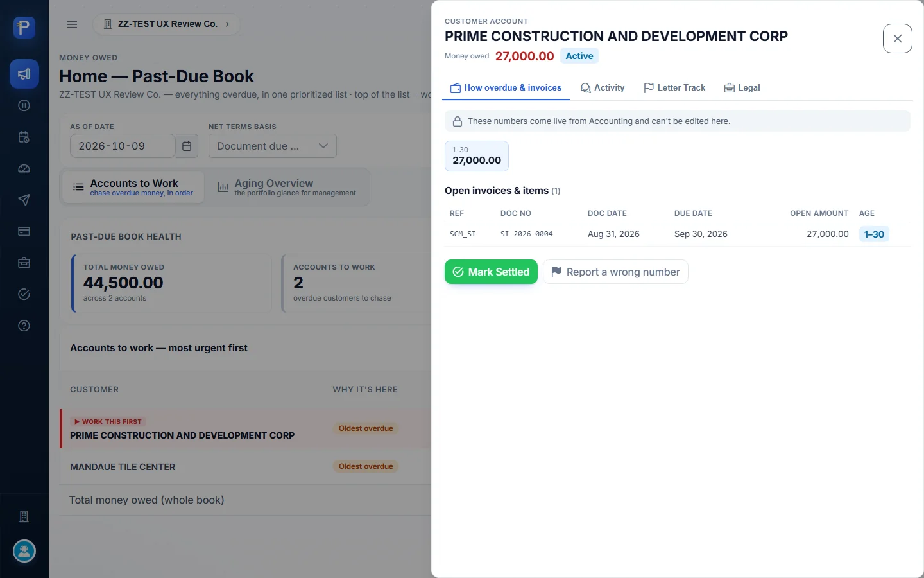Open the help question mark icon
This screenshot has height=578, width=924.
24,326
